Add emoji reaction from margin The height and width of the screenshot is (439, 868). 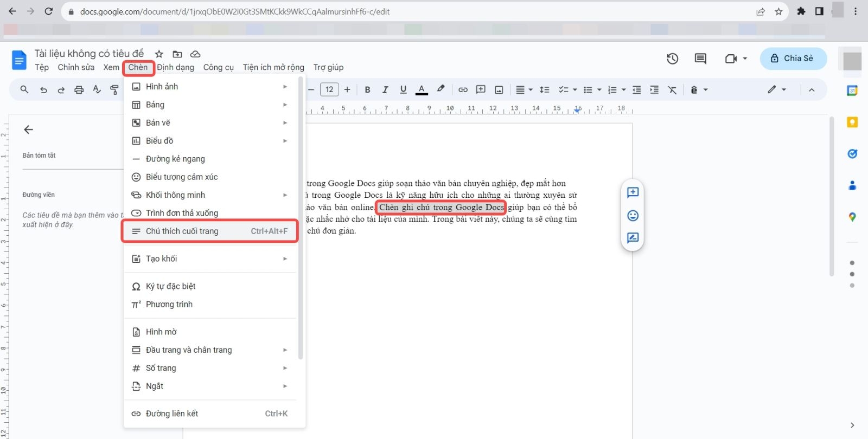coord(633,216)
